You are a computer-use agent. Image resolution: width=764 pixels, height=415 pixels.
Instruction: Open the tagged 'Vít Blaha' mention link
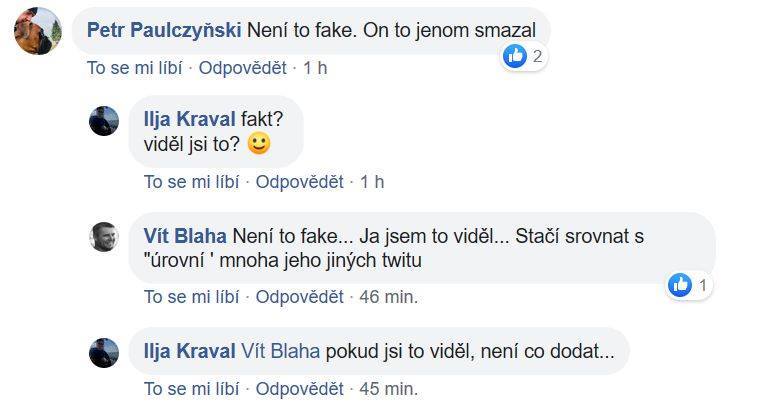click(x=280, y=351)
